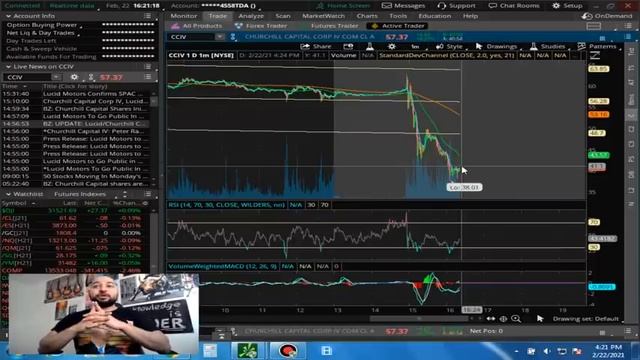This screenshot has width=640, height=360.
Task: Collapse the Live News on CCIV section
Action: [8, 67]
